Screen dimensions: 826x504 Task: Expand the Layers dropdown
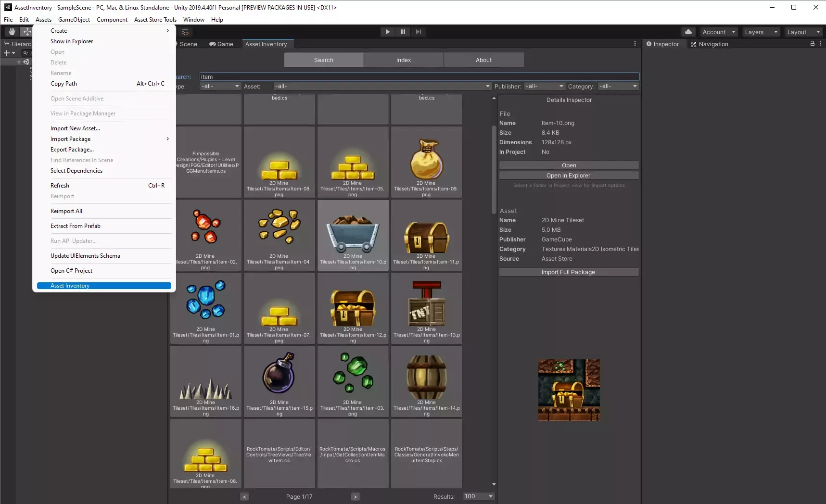761,32
